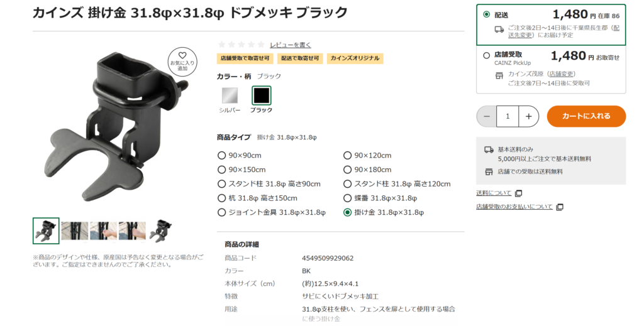
Task: Click the 店舗変更 link
Action: [x=562, y=74]
